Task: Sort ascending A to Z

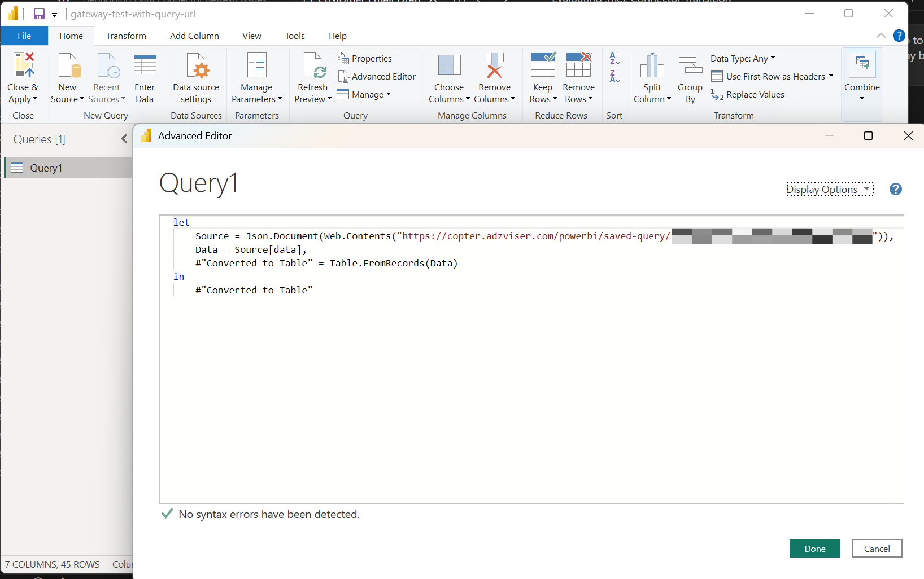Action: [615, 58]
